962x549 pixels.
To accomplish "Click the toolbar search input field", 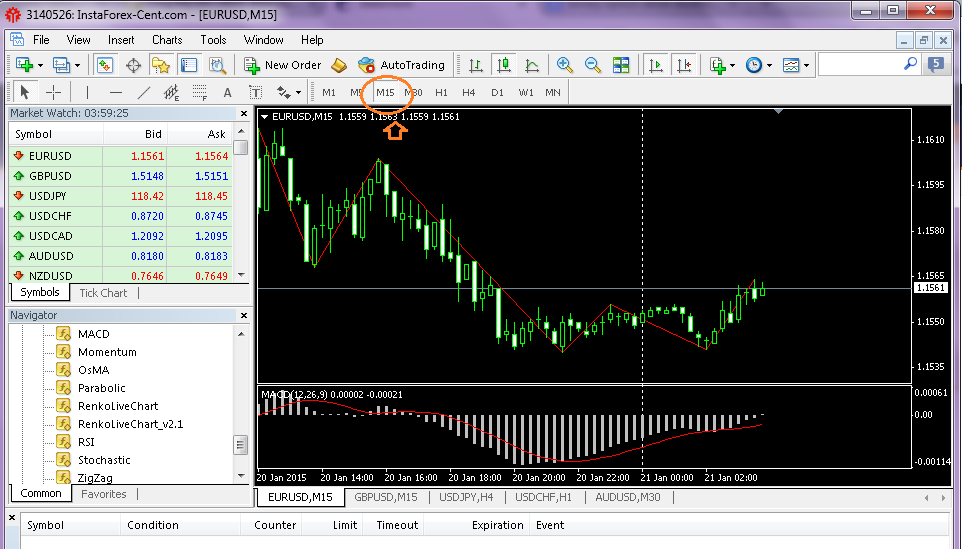I will (861, 64).
